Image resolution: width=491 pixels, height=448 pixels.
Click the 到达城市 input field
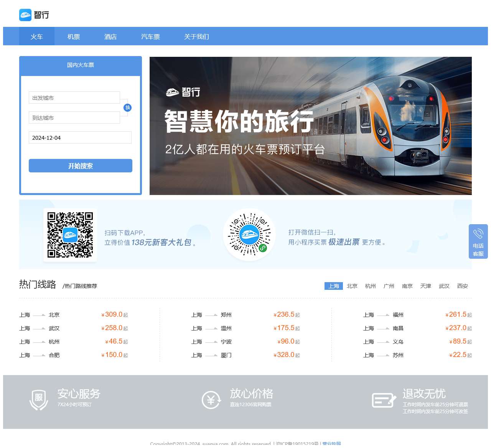(74, 117)
